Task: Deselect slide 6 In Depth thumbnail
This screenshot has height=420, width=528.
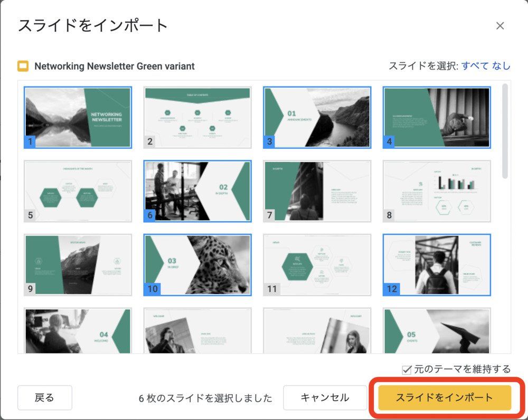Action: pos(197,191)
